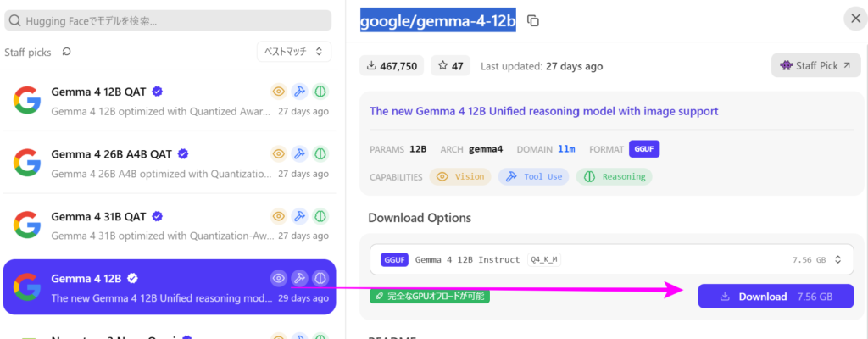Select Gemma 4 12B QAT model entry

(168, 100)
